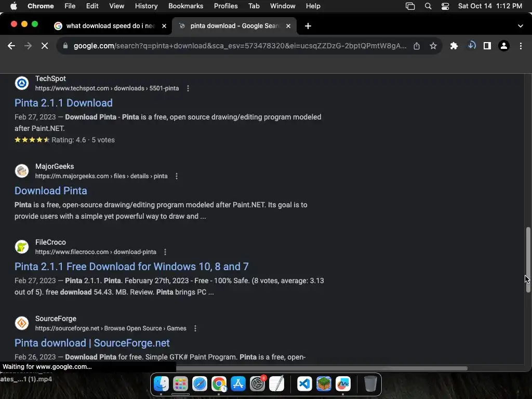Click the site lock icon

pyautogui.click(x=65, y=46)
